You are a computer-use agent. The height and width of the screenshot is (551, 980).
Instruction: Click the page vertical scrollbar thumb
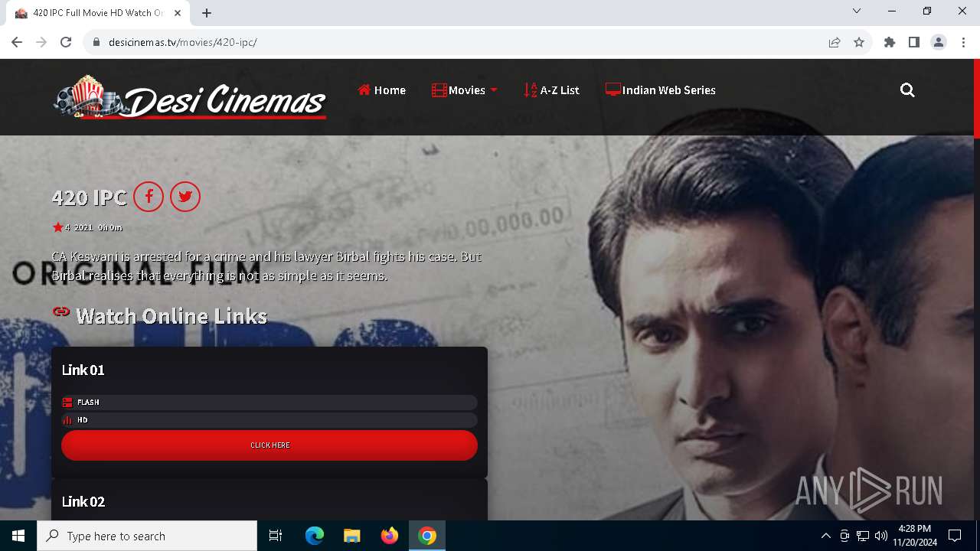tap(976, 99)
